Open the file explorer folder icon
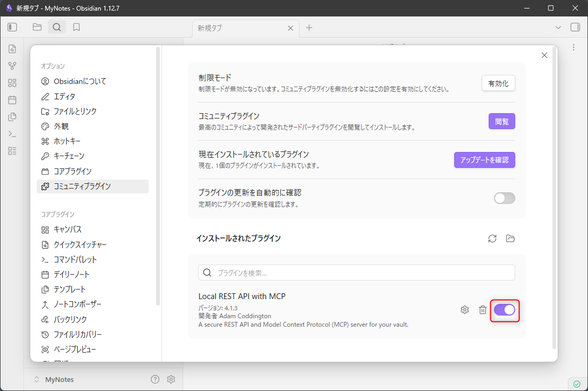The image size is (588, 391). pyautogui.click(x=37, y=27)
